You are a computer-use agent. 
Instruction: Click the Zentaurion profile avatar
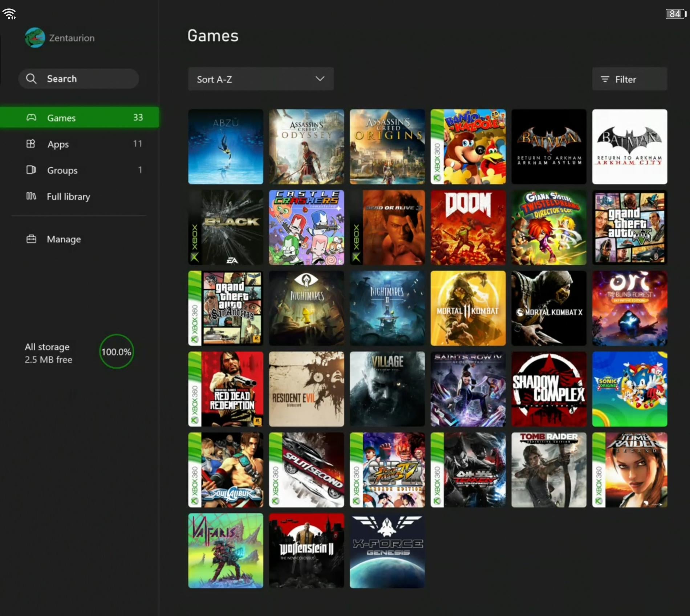[35, 38]
